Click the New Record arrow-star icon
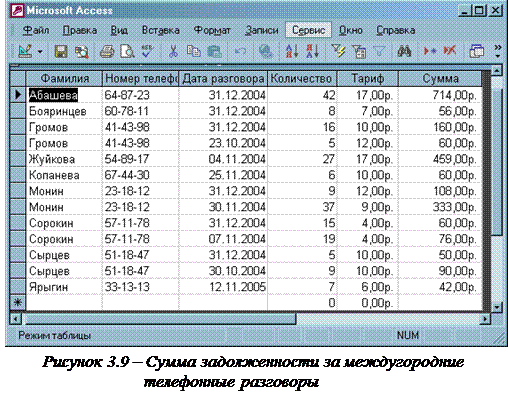This screenshot has width=508, height=407. pyautogui.click(x=430, y=51)
